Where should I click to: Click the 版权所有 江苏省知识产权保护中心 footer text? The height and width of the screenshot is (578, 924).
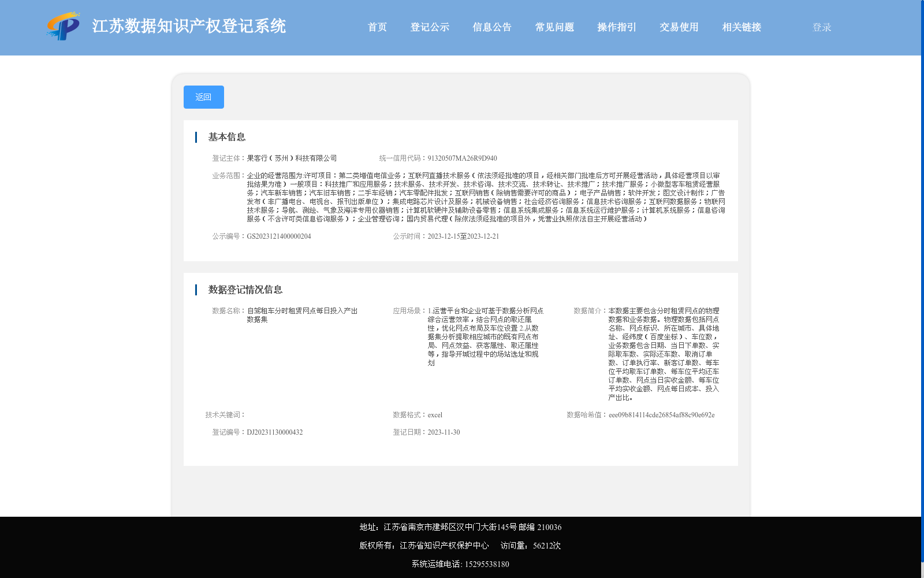click(x=424, y=546)
